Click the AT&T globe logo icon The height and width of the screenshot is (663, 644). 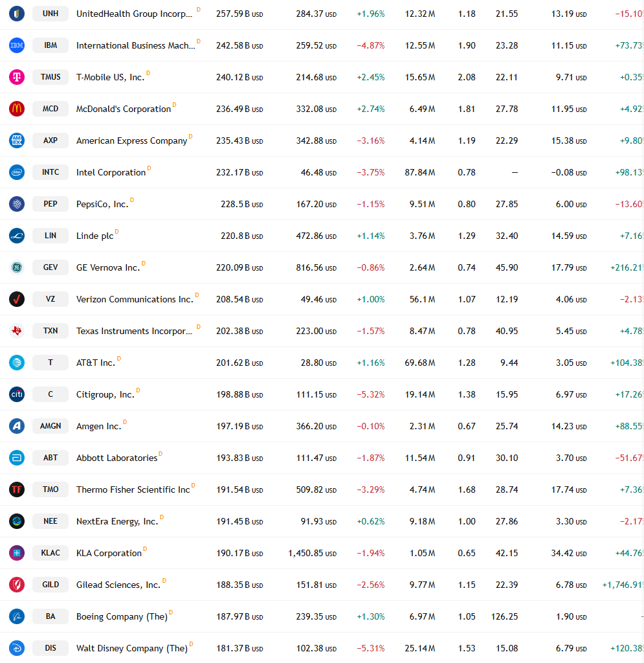point(17,363)
